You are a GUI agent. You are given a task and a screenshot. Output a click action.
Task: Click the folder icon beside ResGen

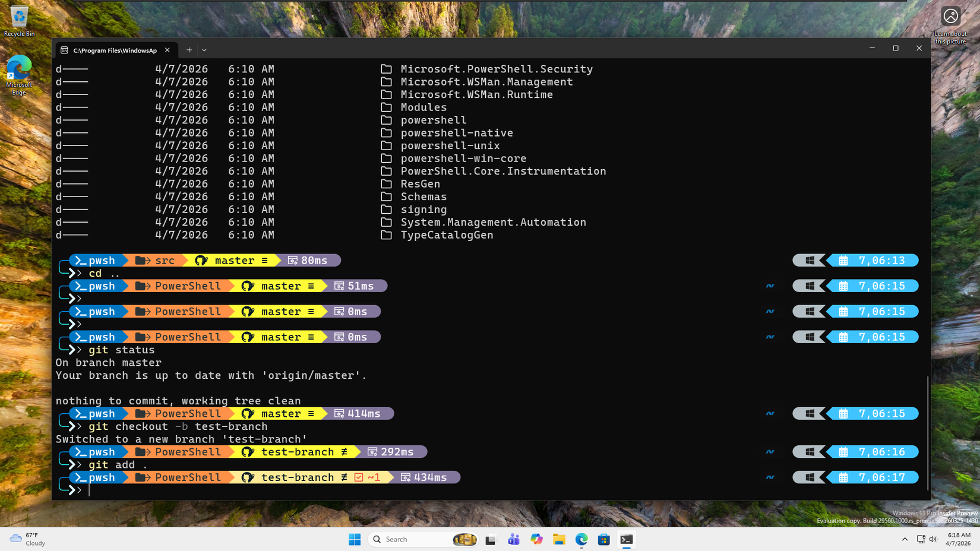pyautogui.click(x=386, y=184)
